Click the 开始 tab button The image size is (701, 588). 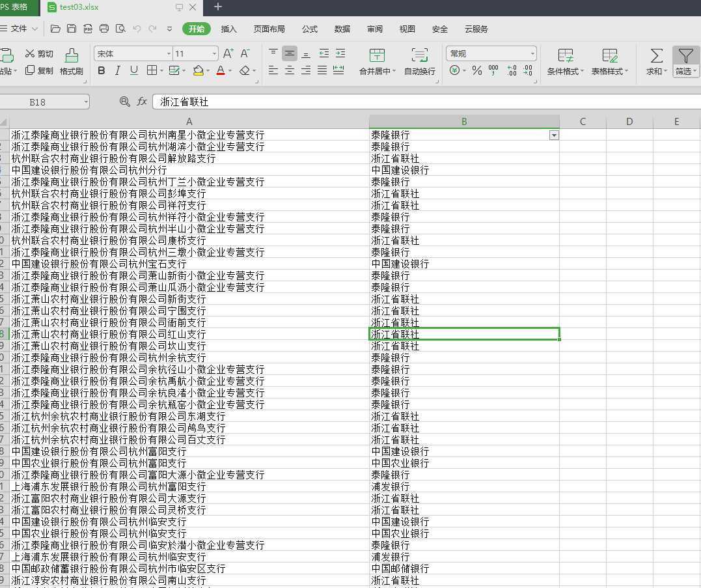tap(197, 29)
